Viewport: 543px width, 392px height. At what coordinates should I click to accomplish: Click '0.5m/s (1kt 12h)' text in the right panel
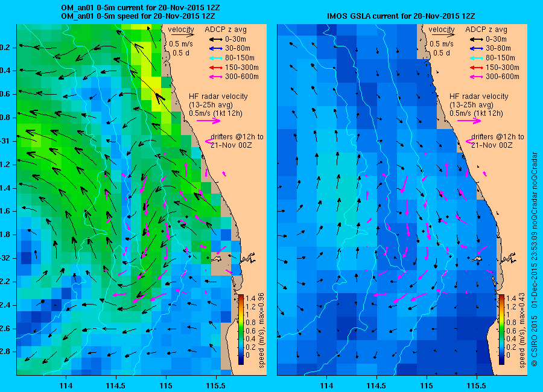(477, 113)
